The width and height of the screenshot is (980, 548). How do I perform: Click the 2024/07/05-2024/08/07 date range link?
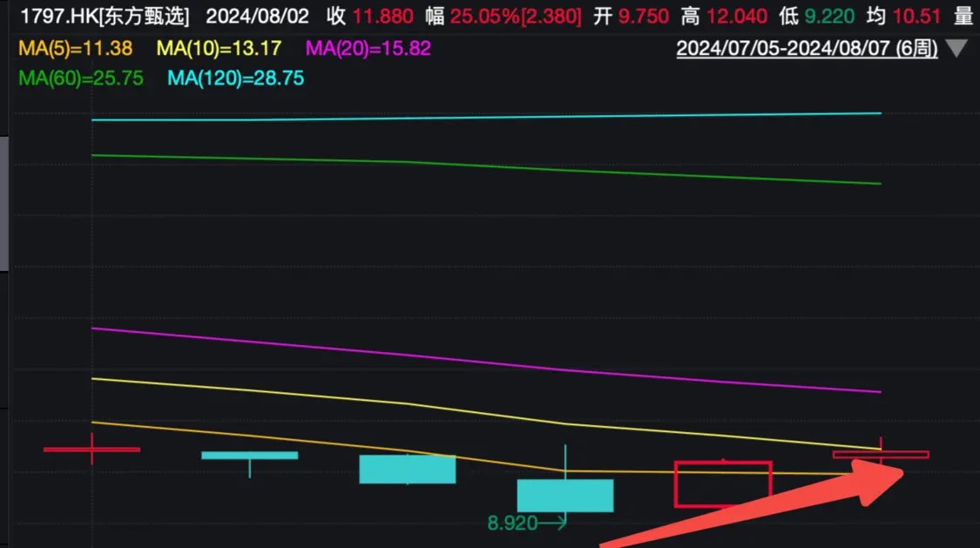[807, 48]
